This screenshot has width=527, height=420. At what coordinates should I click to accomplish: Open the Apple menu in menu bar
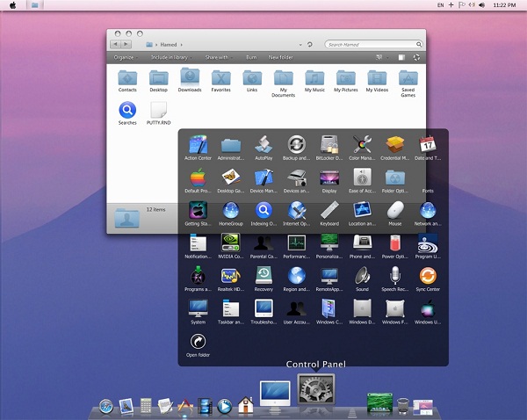(13, 5)
